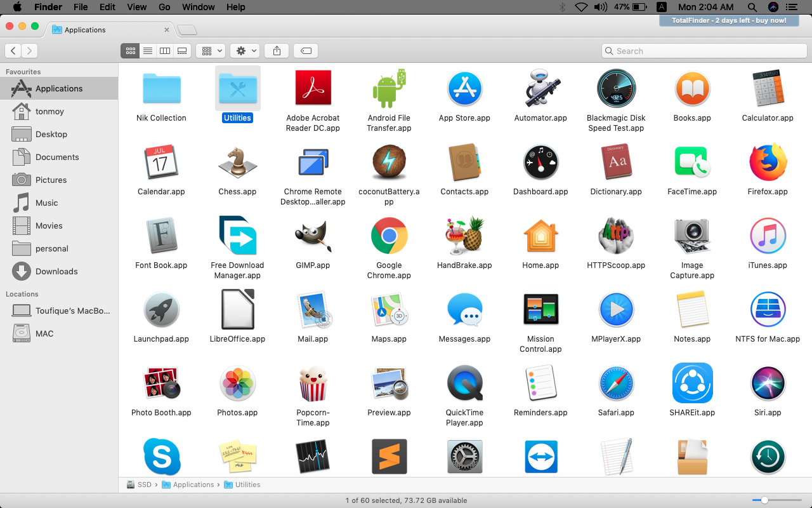Open Spotlight search in menu bar

752,7
